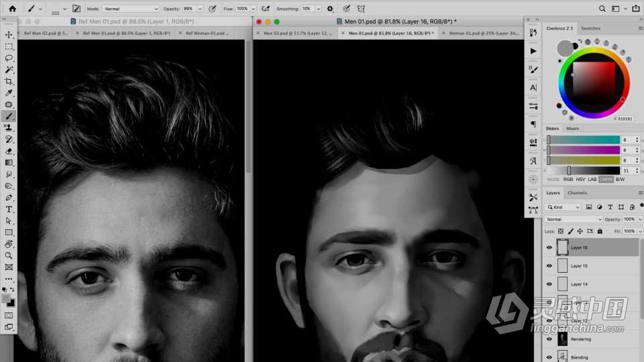Switch to Woman 01.psd document tab
644x362 pixels.
[x=484, y=33]
